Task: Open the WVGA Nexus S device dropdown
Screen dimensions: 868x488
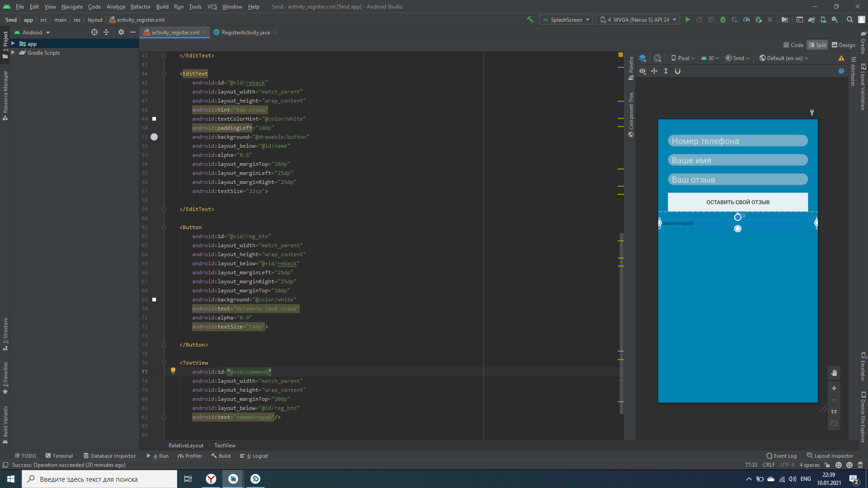Action: pos(638,19)
